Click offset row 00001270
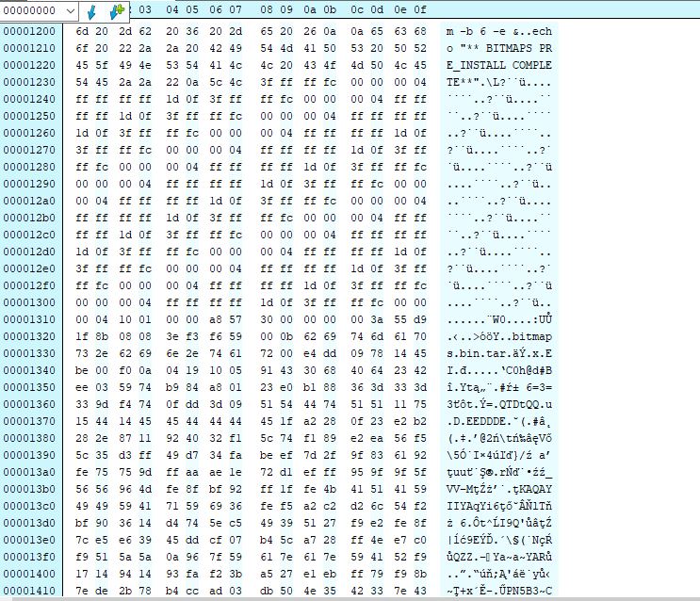The width and height of the screenshot is (700, 601). tap(29, 150)
